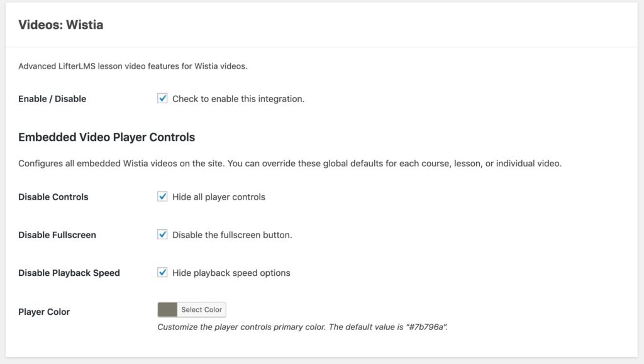Toggle the Hide playback speed options checkbox
644x364 pixels.
[x=162, y=272]
